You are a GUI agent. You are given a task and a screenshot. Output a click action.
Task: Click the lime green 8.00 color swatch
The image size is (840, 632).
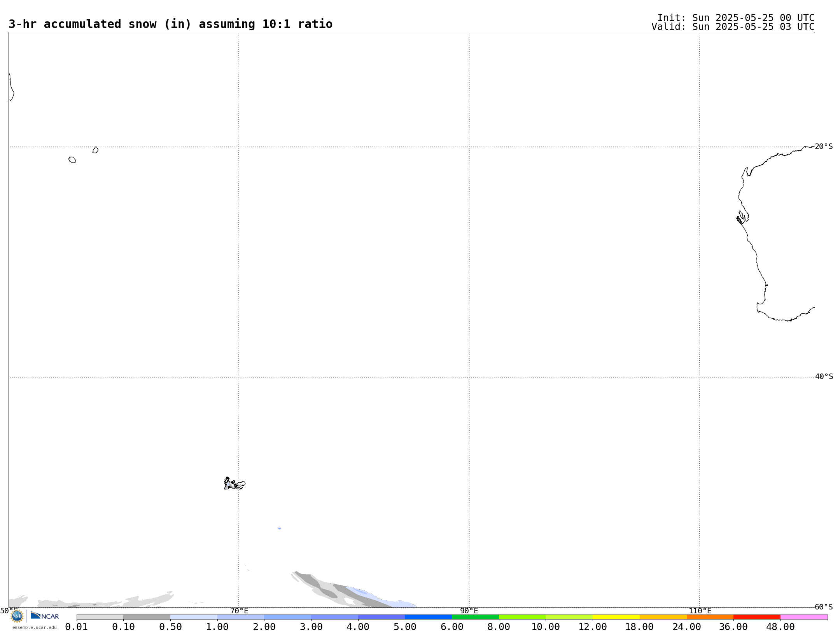[x=522, y=617]
